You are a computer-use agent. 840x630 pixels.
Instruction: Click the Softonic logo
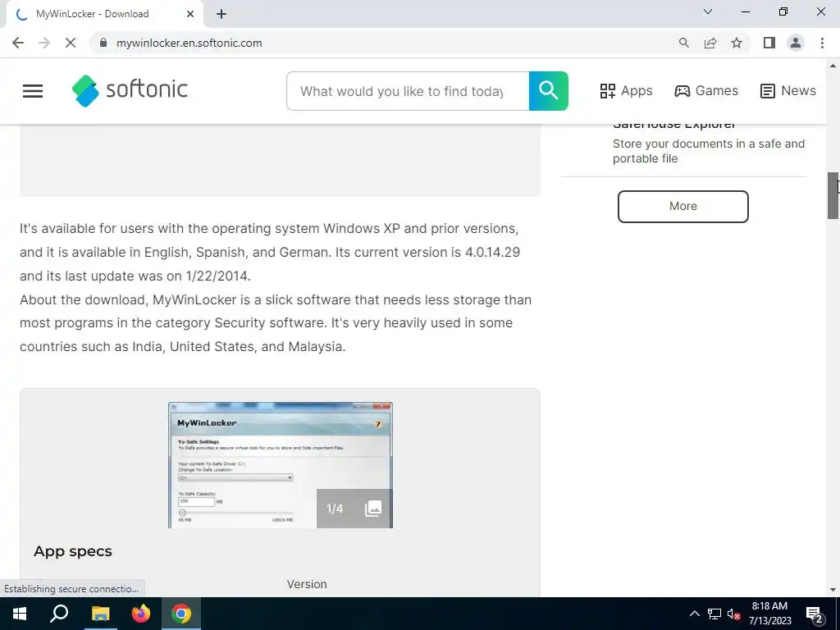click(130, 90)
